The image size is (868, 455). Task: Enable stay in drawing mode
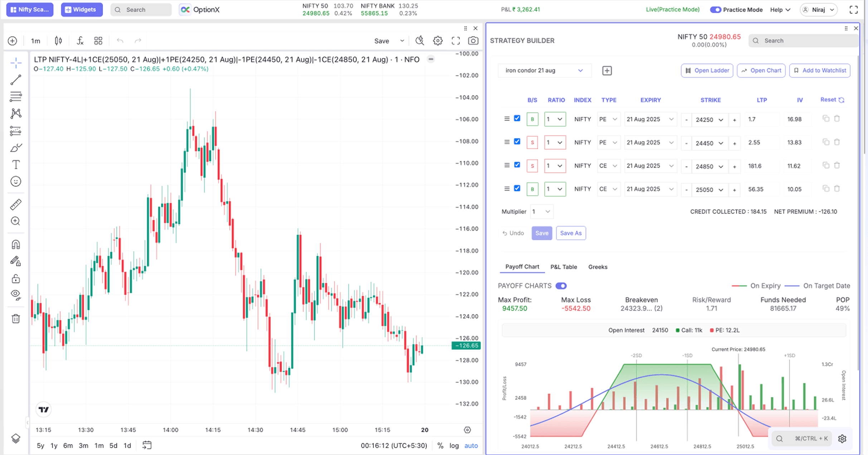(16, 261)
